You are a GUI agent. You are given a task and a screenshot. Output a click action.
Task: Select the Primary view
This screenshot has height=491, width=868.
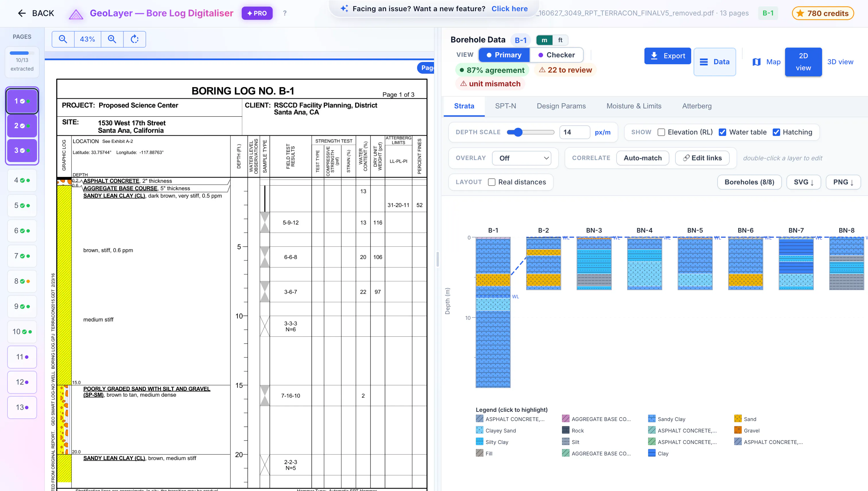(504, 55)
